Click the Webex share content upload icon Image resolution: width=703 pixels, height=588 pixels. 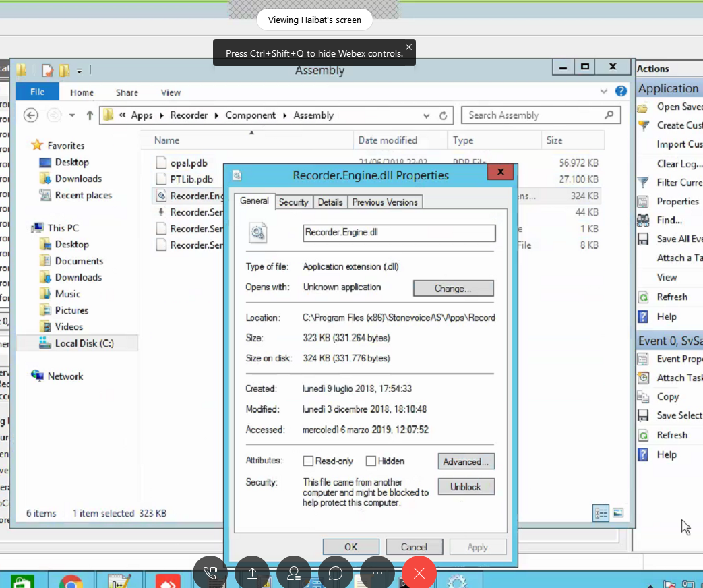click(252, 573)
